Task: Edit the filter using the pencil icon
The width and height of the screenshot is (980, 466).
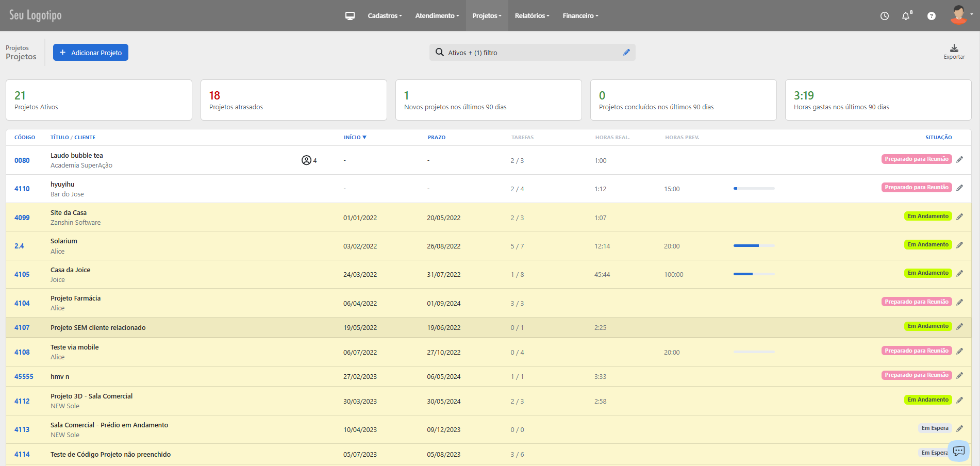Action: pos(626,53)
